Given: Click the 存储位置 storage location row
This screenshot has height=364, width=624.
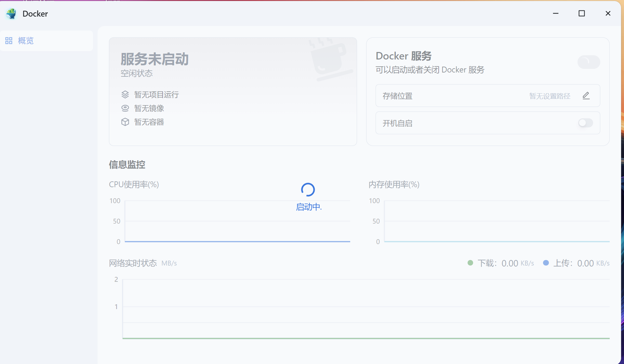Looking at the screenshot, I should [x=455, y=96].
